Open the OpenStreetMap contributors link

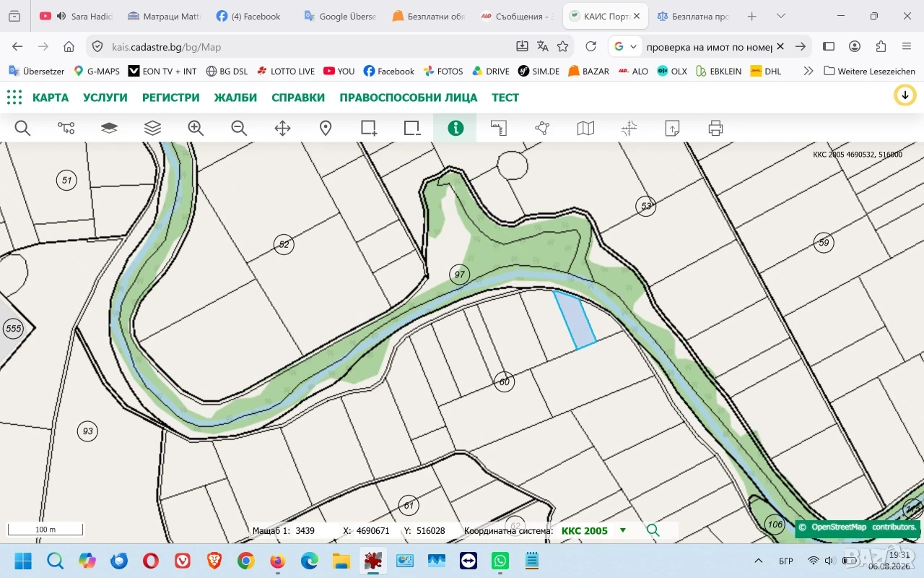863,527
